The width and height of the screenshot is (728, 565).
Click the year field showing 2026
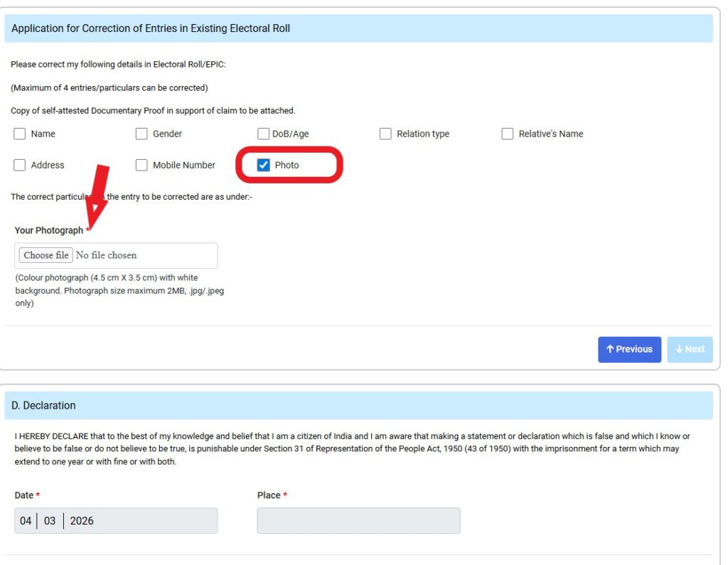83,520
